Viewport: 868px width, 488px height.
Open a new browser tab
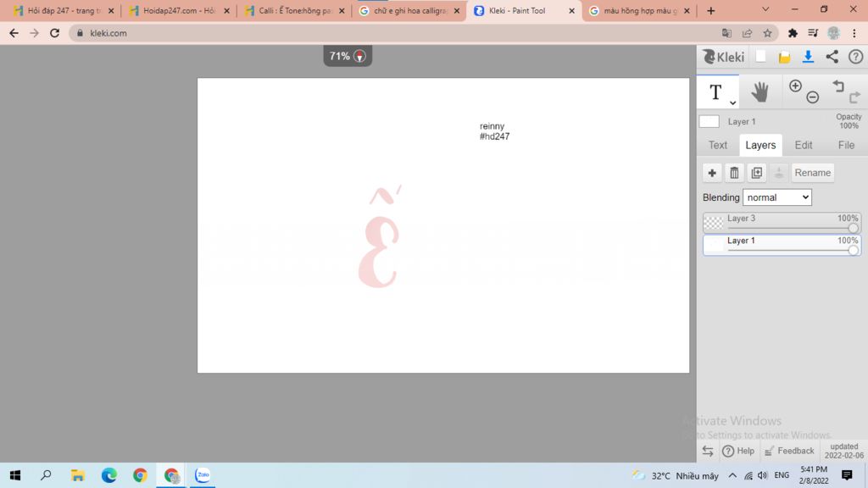coord(711,10)
